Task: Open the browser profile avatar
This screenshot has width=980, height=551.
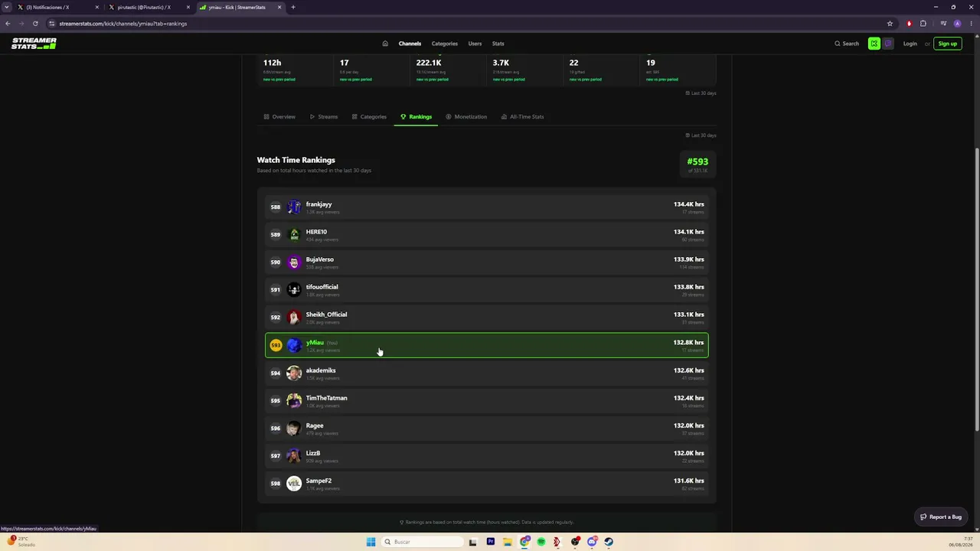Action: 957,24
